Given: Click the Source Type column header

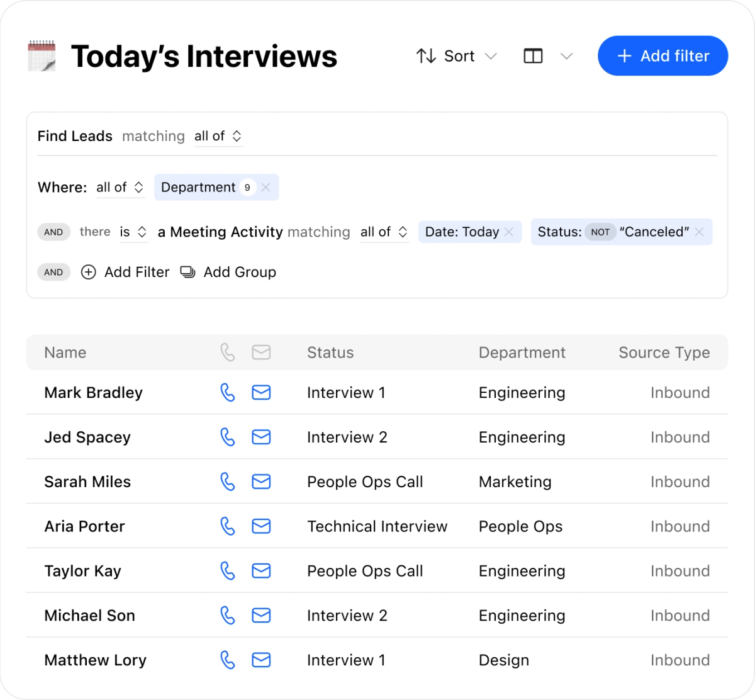Looking at the screenshot, I should pos(664,353).
